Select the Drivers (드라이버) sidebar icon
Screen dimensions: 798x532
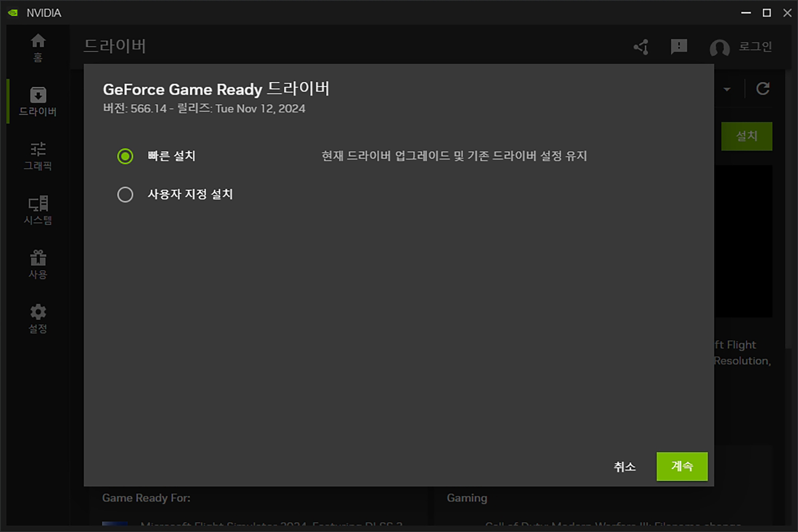point(38,101)
